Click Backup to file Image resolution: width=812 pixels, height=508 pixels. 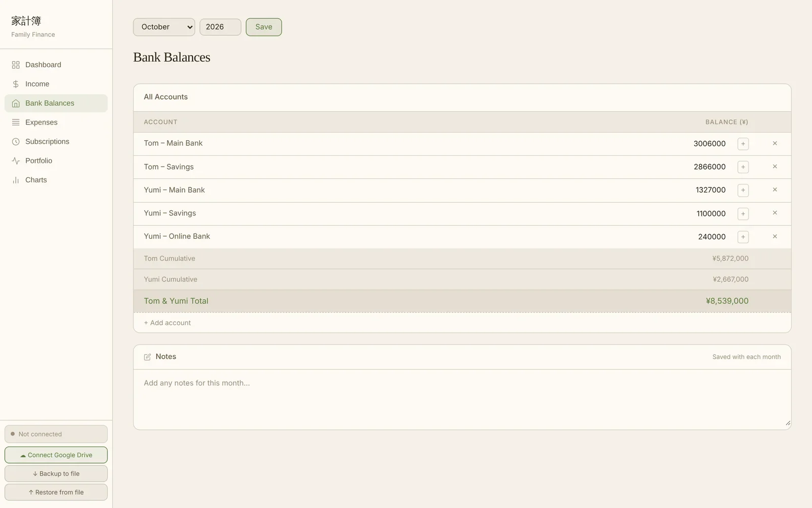pyautogui.click(x=56, y=473)
